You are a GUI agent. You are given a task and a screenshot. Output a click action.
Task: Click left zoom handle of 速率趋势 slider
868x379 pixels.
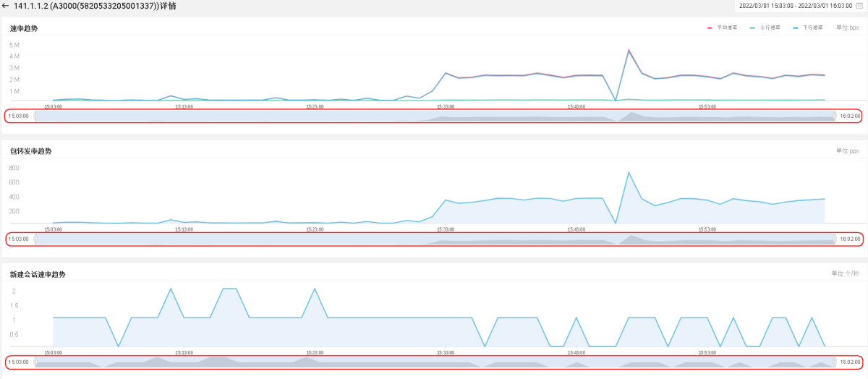click(x=35, y=116)
